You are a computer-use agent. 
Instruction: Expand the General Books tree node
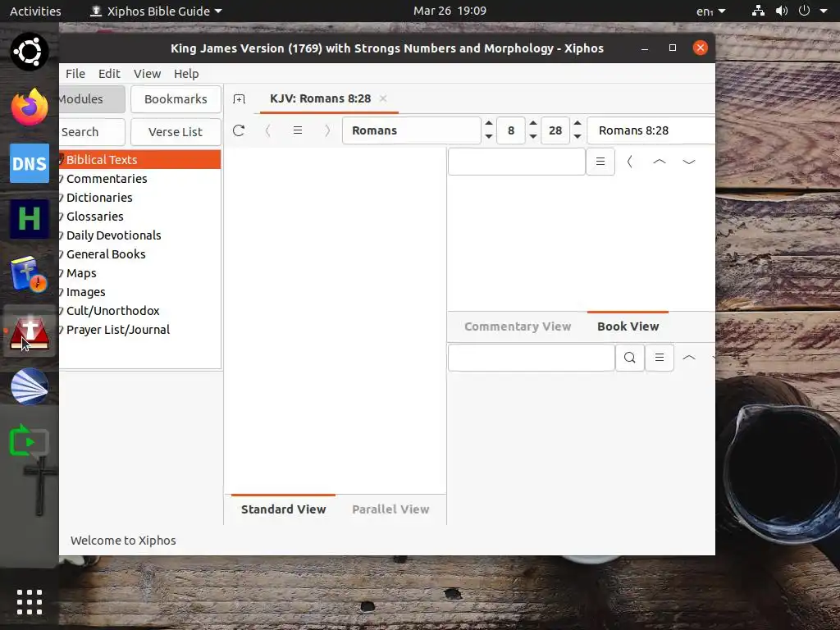61,254
